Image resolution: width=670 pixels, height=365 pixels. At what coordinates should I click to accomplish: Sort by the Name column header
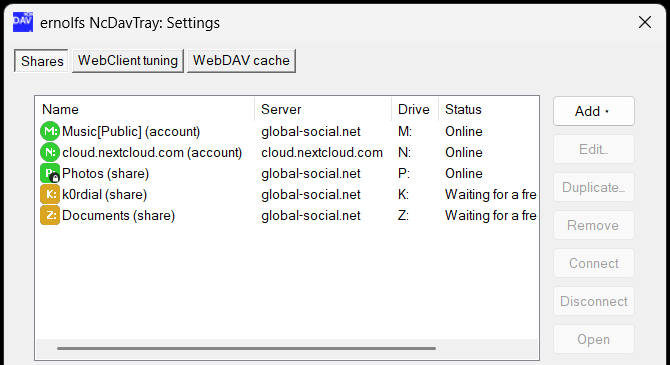[x=145, y=109]
